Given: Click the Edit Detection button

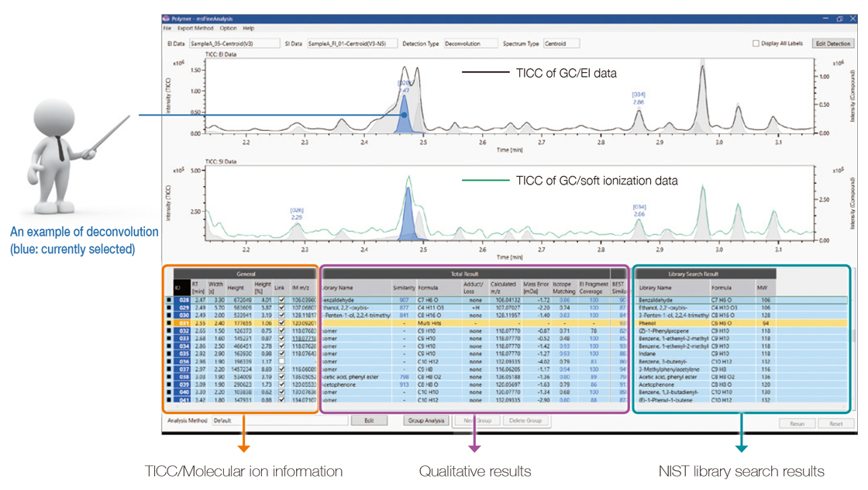Looking at the screenshot, I should pos(832,43).
